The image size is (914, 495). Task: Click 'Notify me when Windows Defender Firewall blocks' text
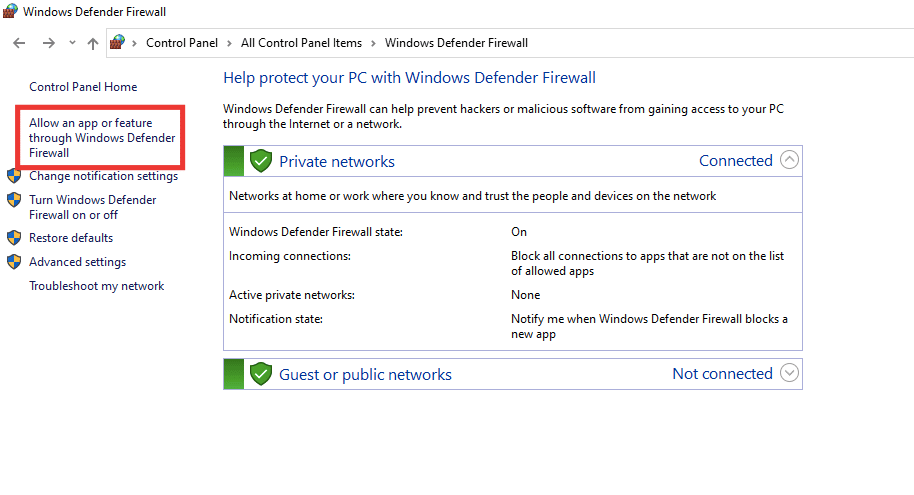coord(649,327)
